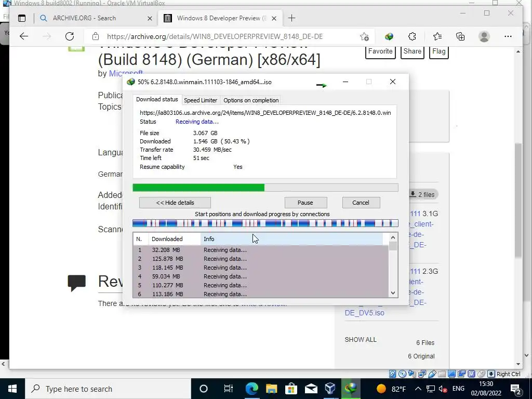Image resolution: width=532 pixels, height=399 pixels.
Task: Open Cortana circle icon on the taskbar
Action: (204, 389)
